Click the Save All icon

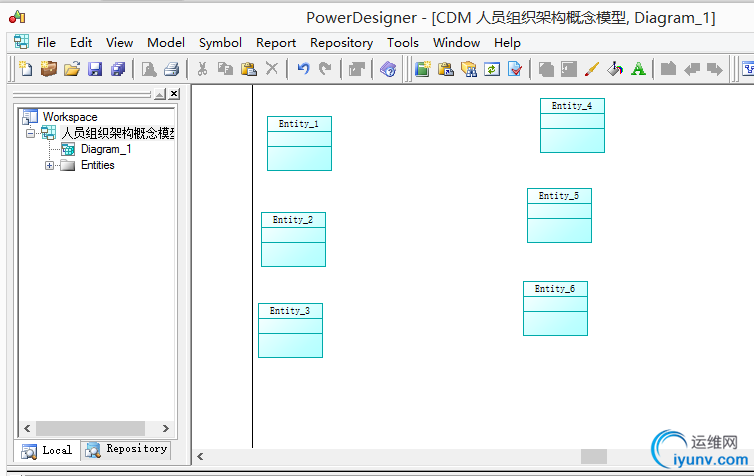point(118,69)
